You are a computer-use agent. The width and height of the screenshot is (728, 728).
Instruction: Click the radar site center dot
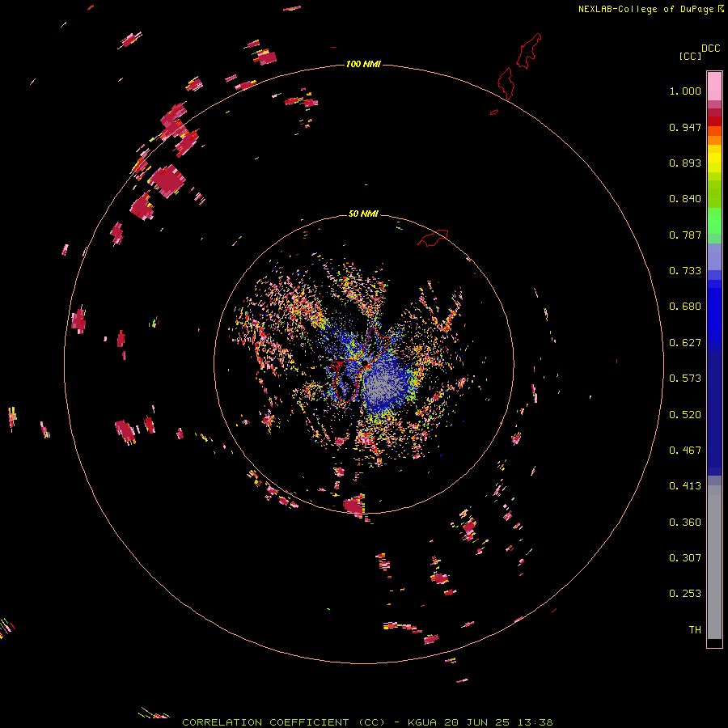(365, 362)
